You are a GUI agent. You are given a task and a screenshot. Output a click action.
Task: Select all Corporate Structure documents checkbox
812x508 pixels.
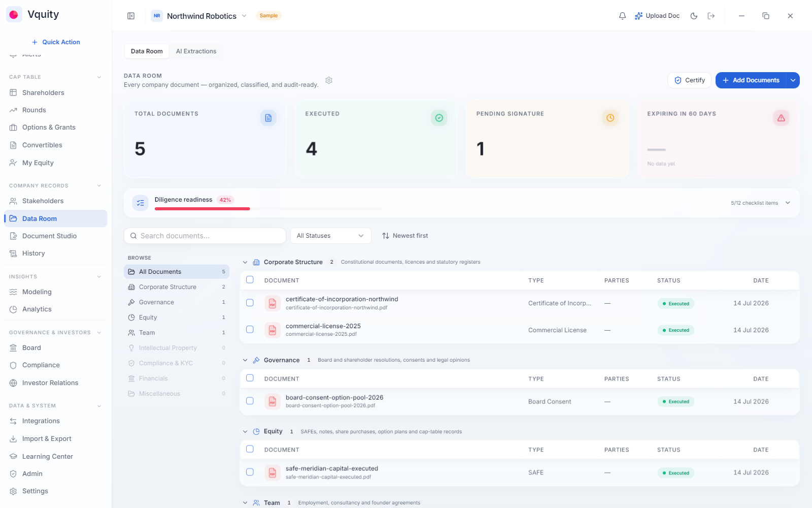coord(250,280)
